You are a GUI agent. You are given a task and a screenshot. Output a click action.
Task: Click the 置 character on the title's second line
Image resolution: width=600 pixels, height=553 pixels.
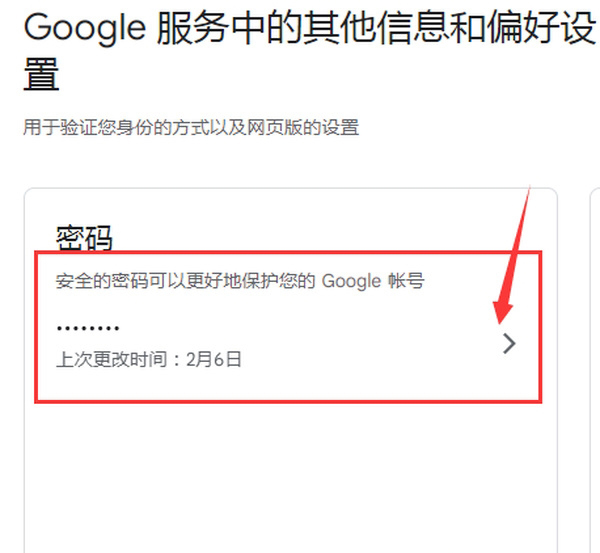click(41, 74)
